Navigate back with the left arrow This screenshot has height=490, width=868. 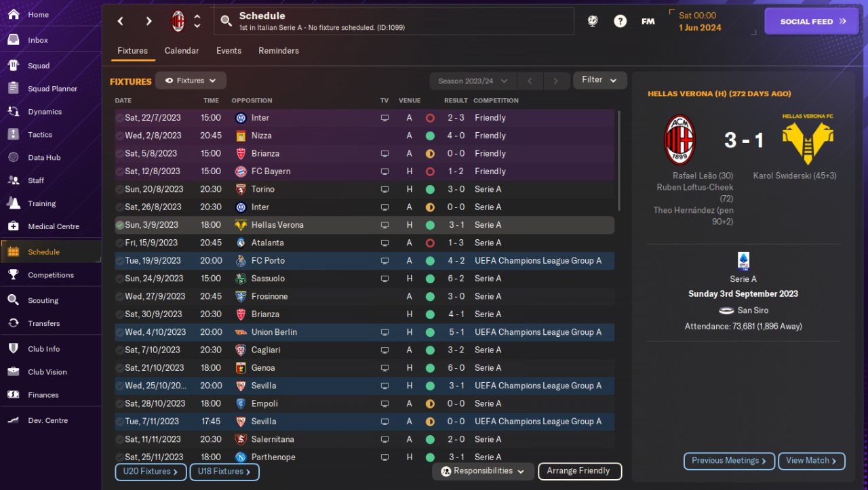click(121, 21)
